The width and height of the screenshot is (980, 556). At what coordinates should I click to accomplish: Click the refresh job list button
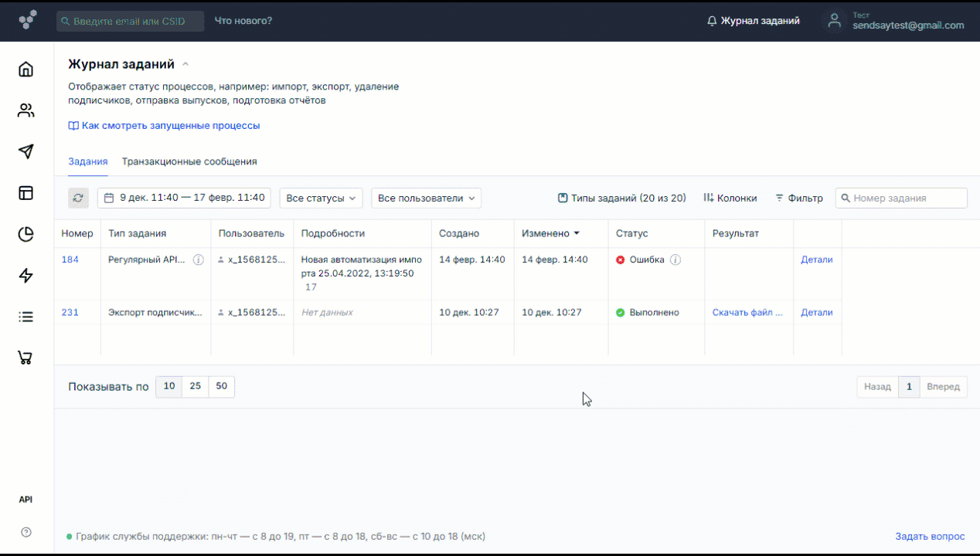click(x=78, y=198)
